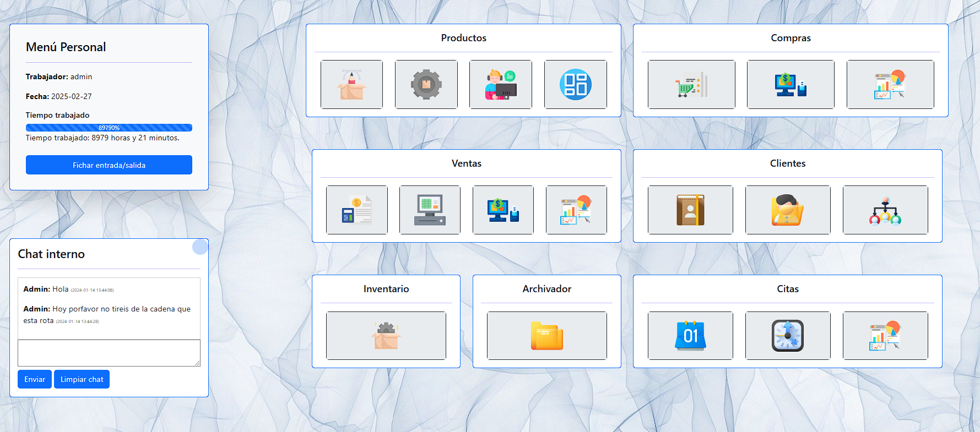This screenshot has width=980, height=432.
Task: Open the charts report icon in Compras
Action: [x=890, y=84]
